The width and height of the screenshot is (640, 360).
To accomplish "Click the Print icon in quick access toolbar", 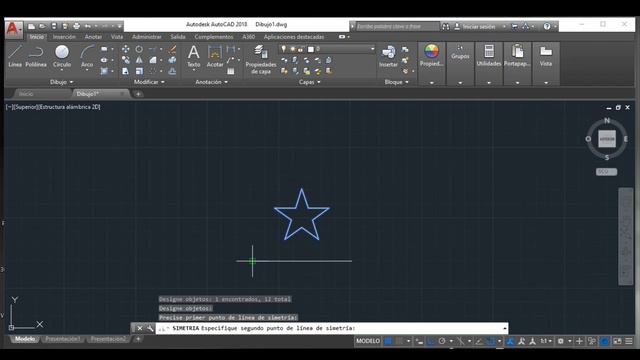I will (76, 26).
